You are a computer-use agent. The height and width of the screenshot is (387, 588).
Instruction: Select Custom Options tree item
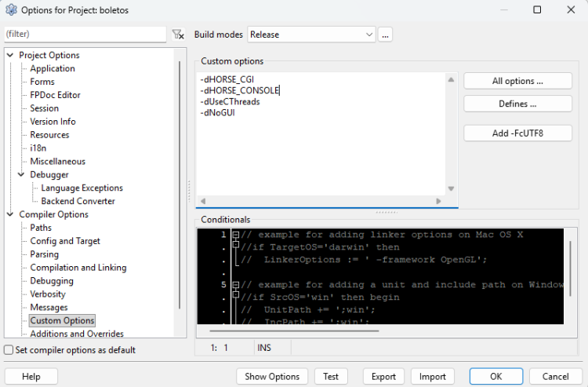tap(62, 320)
